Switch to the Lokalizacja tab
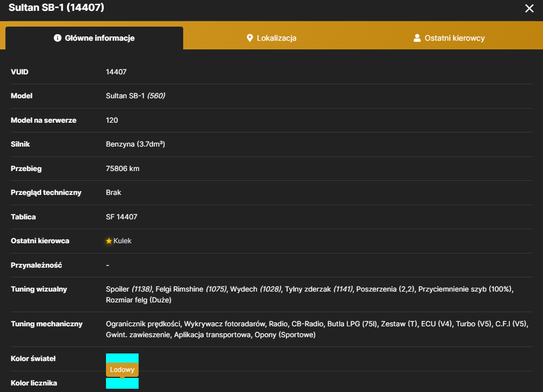Screen dimensions: 543x392 click(x=271, y=38)
